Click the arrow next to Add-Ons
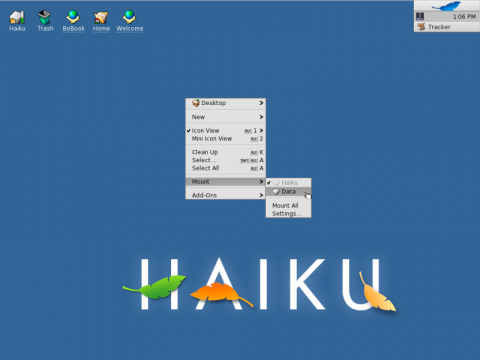The image size is (480, 360). pos(261,195)
